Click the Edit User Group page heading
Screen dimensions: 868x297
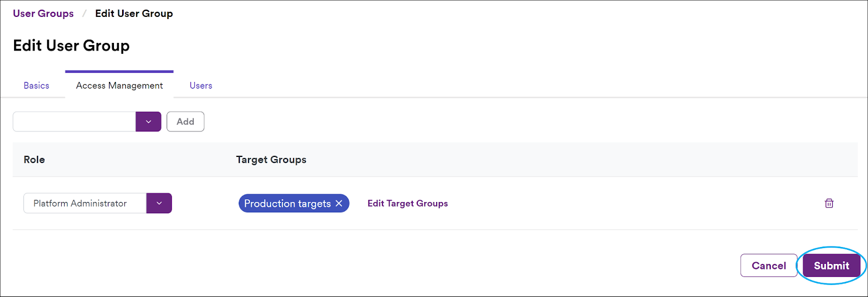click(x=71, y=46)
